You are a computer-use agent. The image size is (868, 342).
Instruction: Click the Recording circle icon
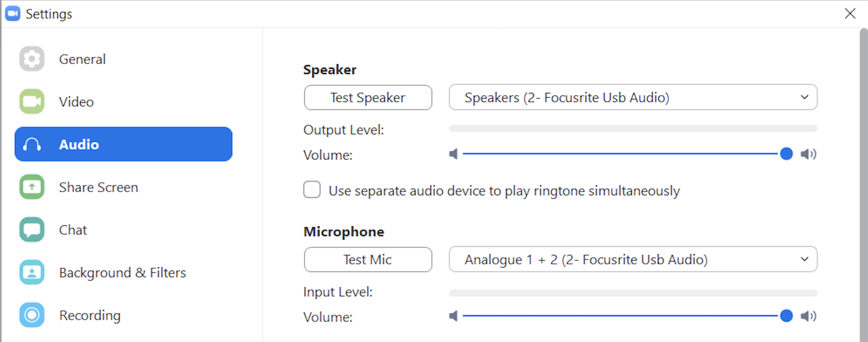[32, 315]
